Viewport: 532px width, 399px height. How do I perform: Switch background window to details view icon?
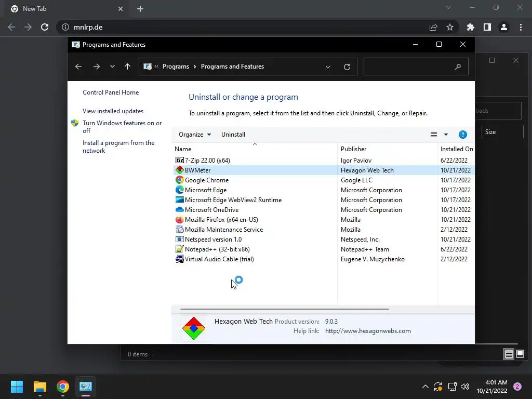point(509,354)
